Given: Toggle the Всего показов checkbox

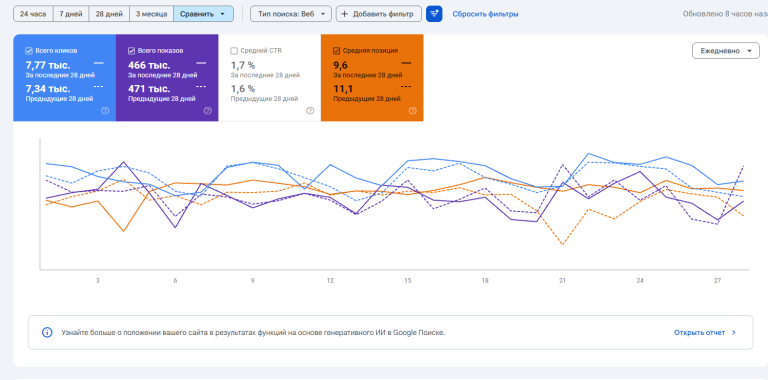Looking at the screenshot, I should (x=131, y=50).
